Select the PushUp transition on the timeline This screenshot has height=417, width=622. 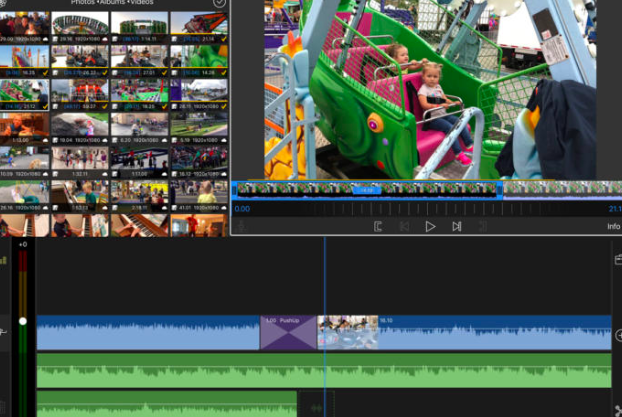(288, 332)
